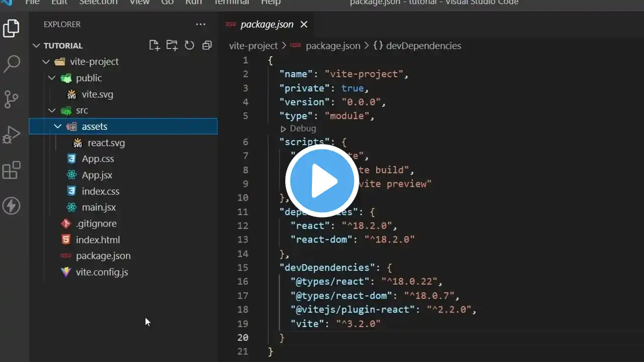Viewport: 644px width, 362px height.
Task: Create a new folder in TUTORIAL
Action: click(x=172, y=45)
